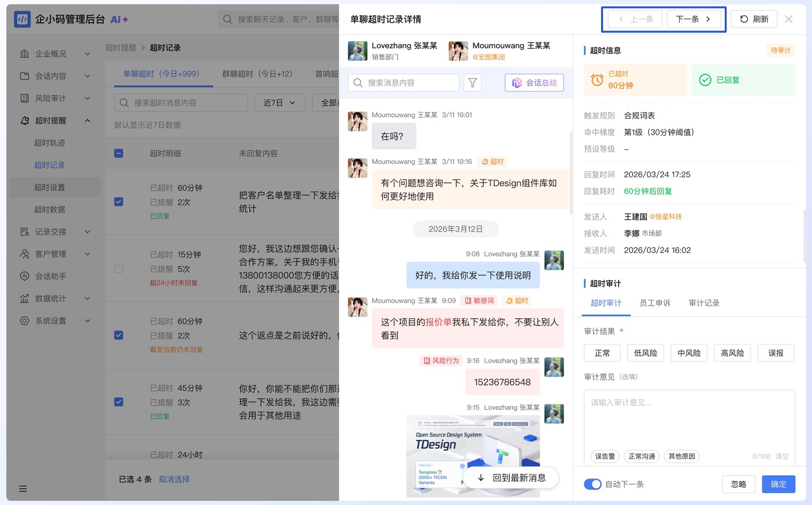Click Moumouwang 王某某 avatar in detail header
The image size is (812, 505).
tap(458, 51)
